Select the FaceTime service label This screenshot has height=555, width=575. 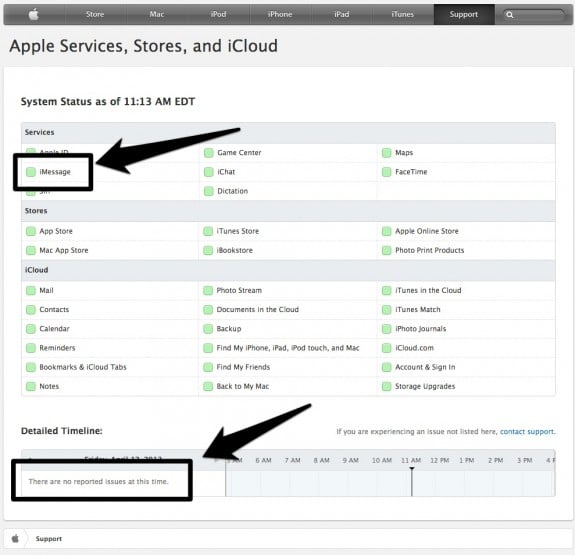coord(411,172)
